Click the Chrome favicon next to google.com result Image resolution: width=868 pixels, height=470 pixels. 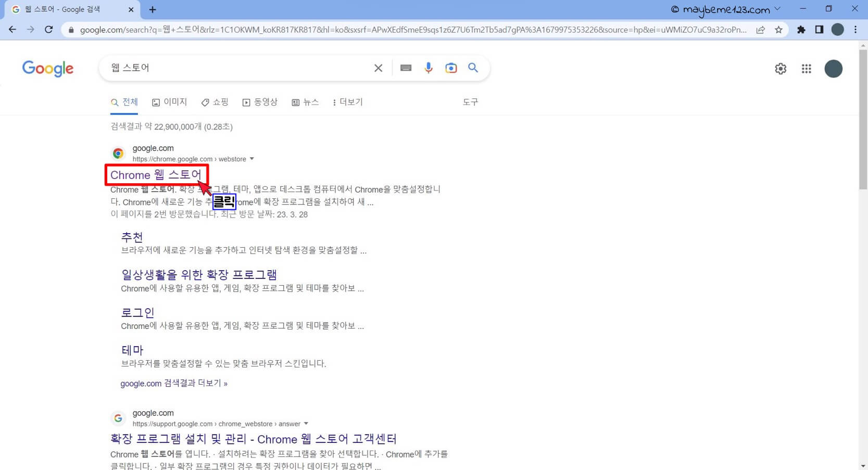pyautogui.click(x=118, y=153)
